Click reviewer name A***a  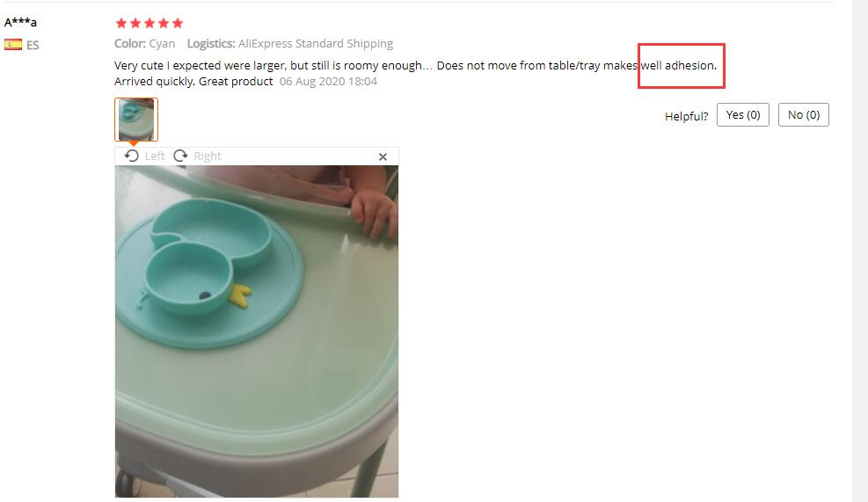coord(20,22)
